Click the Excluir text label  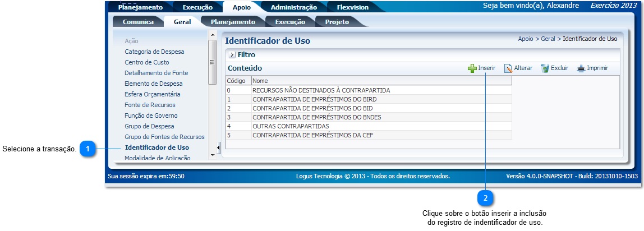pyautogui.click(x=560, y=68)
